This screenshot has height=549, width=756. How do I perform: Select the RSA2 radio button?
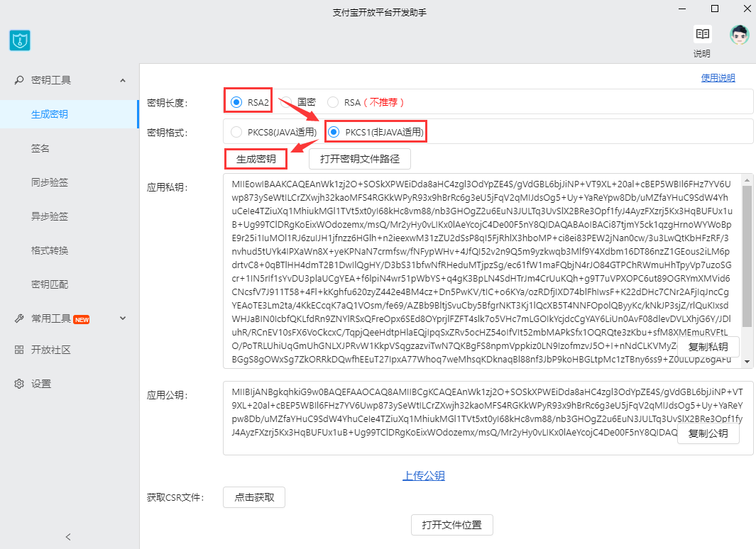pyautogui.click(x=236, y=102)
